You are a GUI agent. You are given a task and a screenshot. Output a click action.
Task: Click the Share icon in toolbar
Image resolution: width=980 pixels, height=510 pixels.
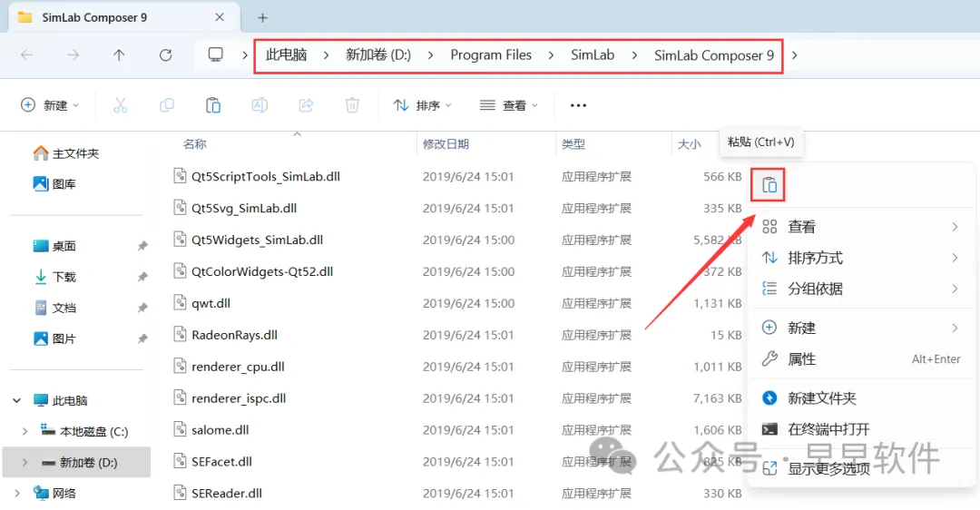coord(306,105)
